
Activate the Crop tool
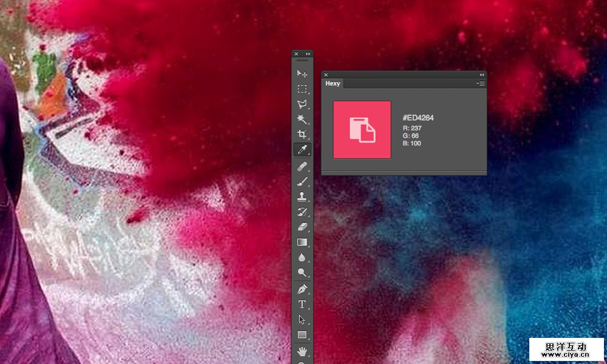click(x=302, y=134)
